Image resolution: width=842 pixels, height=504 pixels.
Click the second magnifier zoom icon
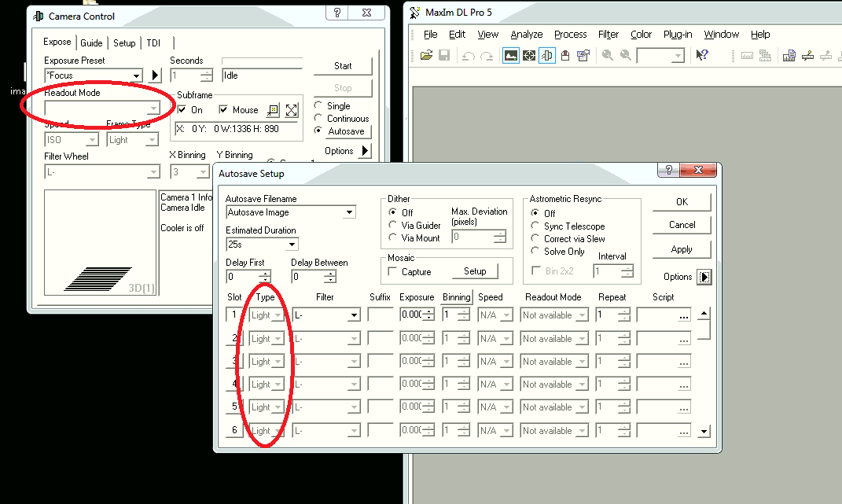coord(626,55)
